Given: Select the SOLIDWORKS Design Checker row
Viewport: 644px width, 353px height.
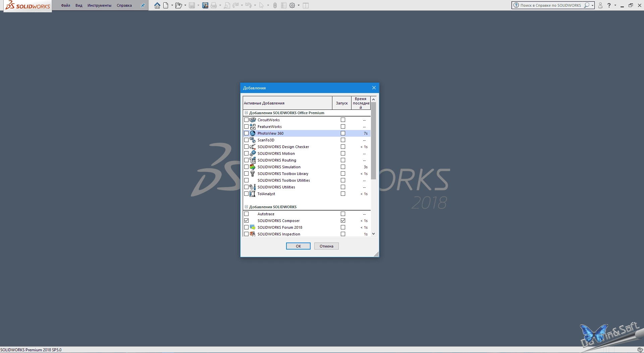Looking at the screenshot, I should pyautogui.click(x=307, y=147).
